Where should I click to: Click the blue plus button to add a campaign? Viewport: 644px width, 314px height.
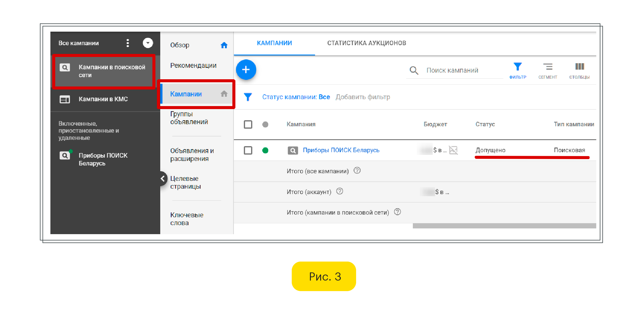(x=246, y=70)
